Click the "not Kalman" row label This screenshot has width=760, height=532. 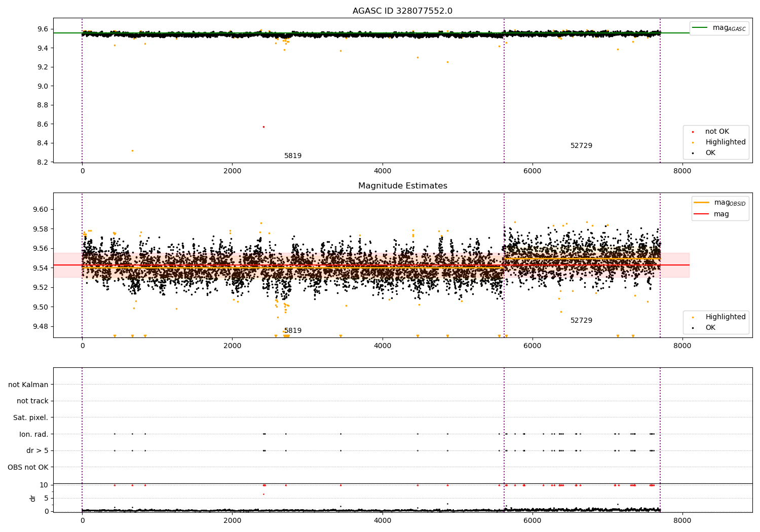click(28, 385)
